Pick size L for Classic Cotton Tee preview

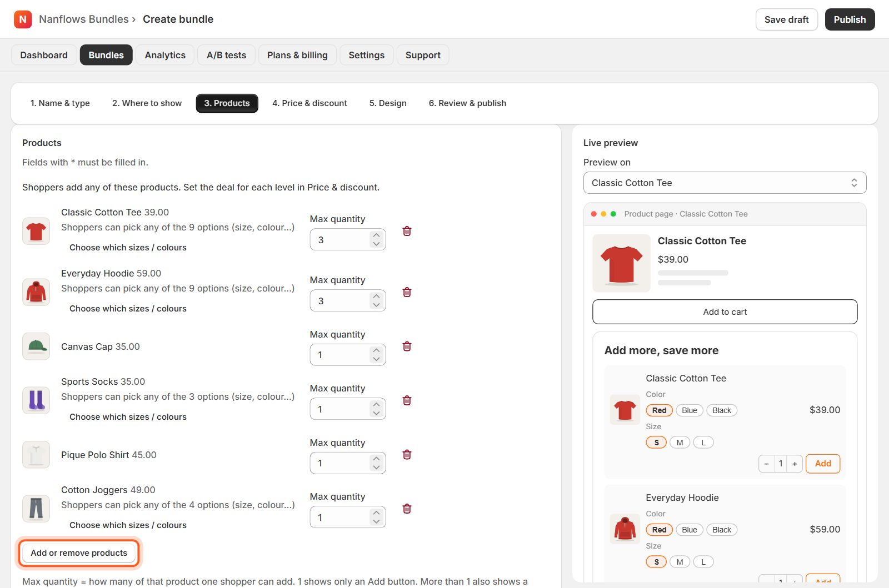703,443
